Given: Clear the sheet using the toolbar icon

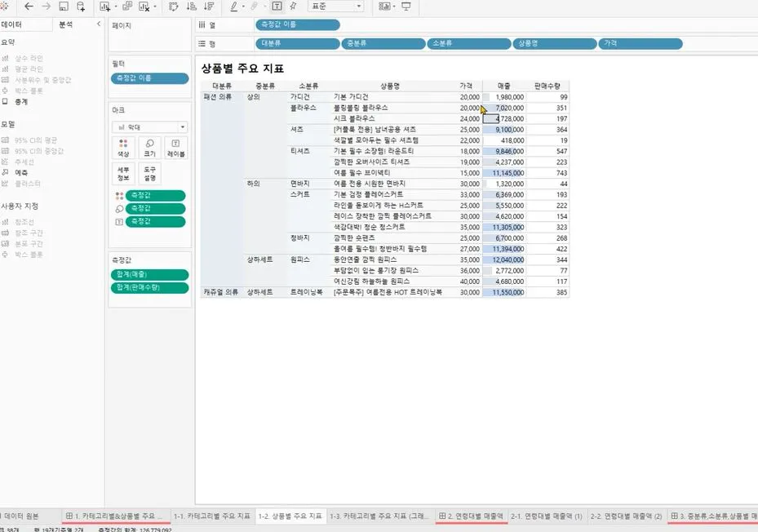Looking at the screenshot, I should 144,7.
